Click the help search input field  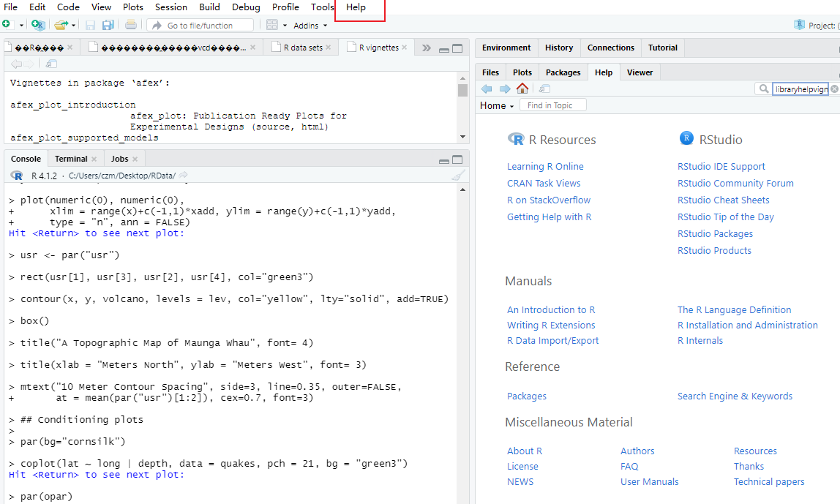800,89
